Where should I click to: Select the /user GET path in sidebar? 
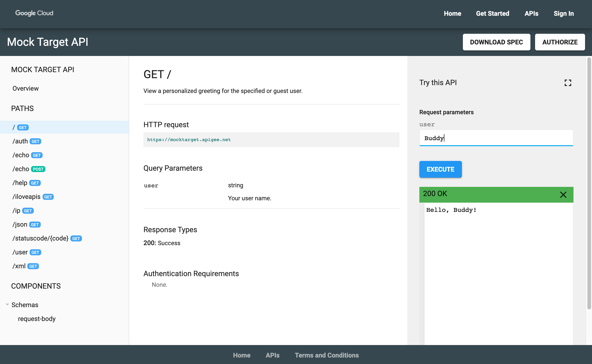pyautogui.click(x=26, y=252)
